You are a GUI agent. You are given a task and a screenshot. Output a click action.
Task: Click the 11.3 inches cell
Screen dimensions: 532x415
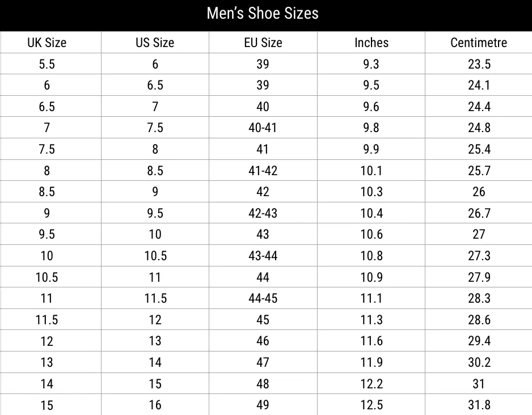371,320
